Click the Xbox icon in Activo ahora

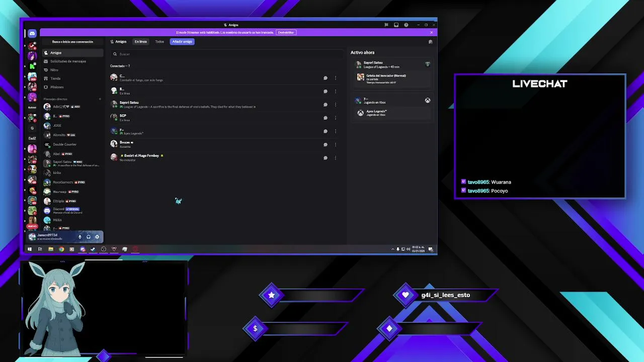coord(427,100)
